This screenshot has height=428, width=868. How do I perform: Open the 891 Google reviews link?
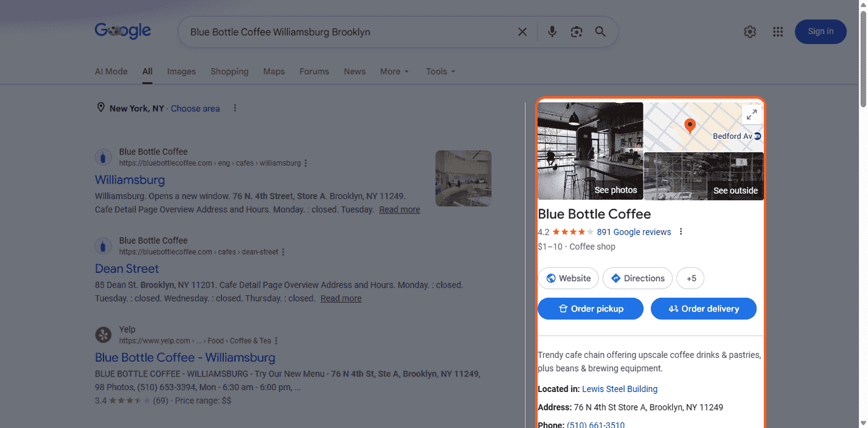click(x=634, y=232)
